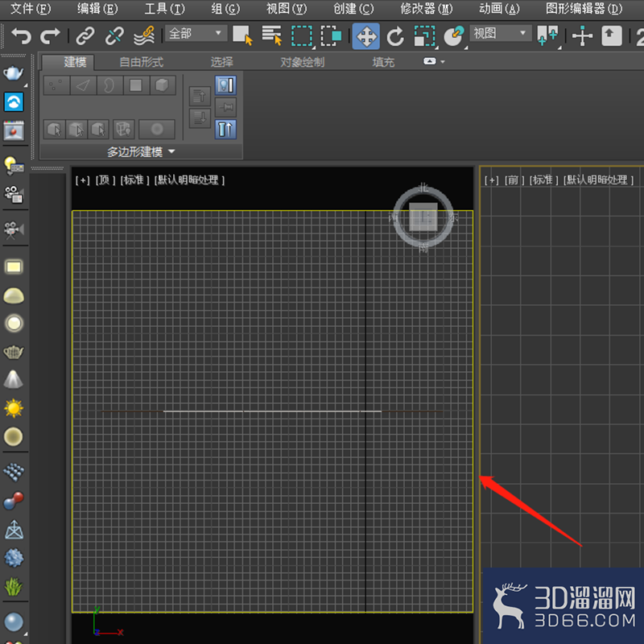Click the 北 compass label on the ViewCube
Screen dimensions: 644x644
pos(423,188)
